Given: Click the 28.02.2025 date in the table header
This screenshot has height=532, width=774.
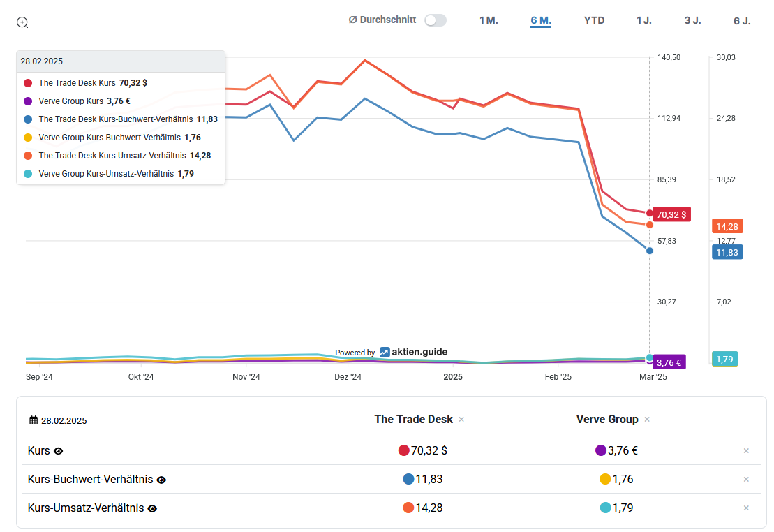Looking at the screenshot, I should point(64,421).
